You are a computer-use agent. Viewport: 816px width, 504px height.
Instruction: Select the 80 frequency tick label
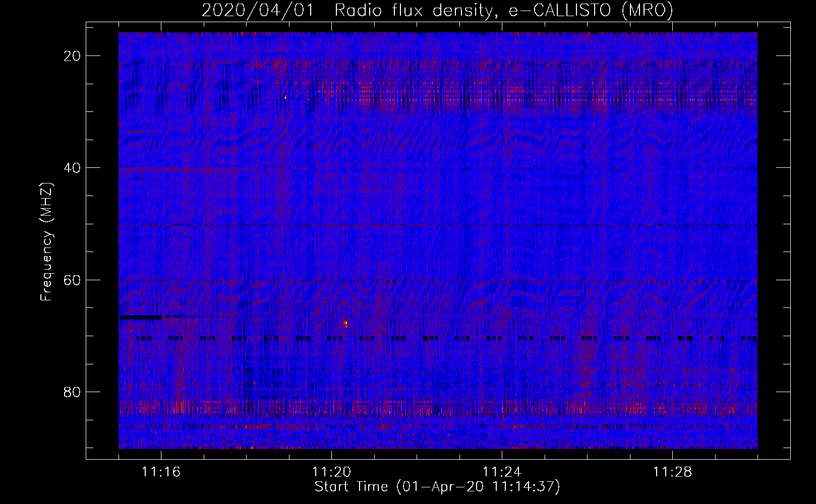(73, 392)
